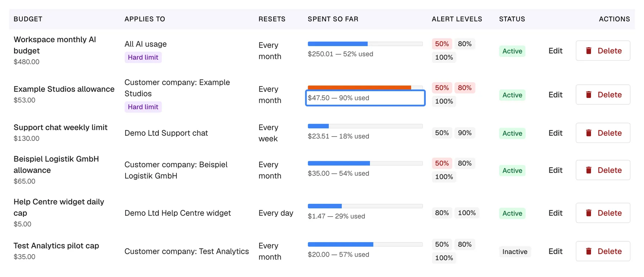
Task: Edit the Support chat weekly limit
Action: click(x=555, y=133)
